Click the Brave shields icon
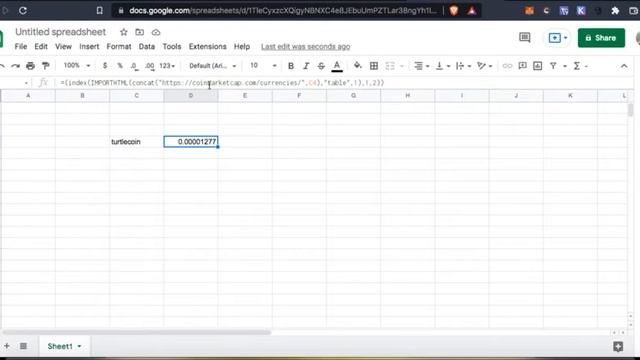The height and width of the screenshot is (360, 640). coord(454,11)
